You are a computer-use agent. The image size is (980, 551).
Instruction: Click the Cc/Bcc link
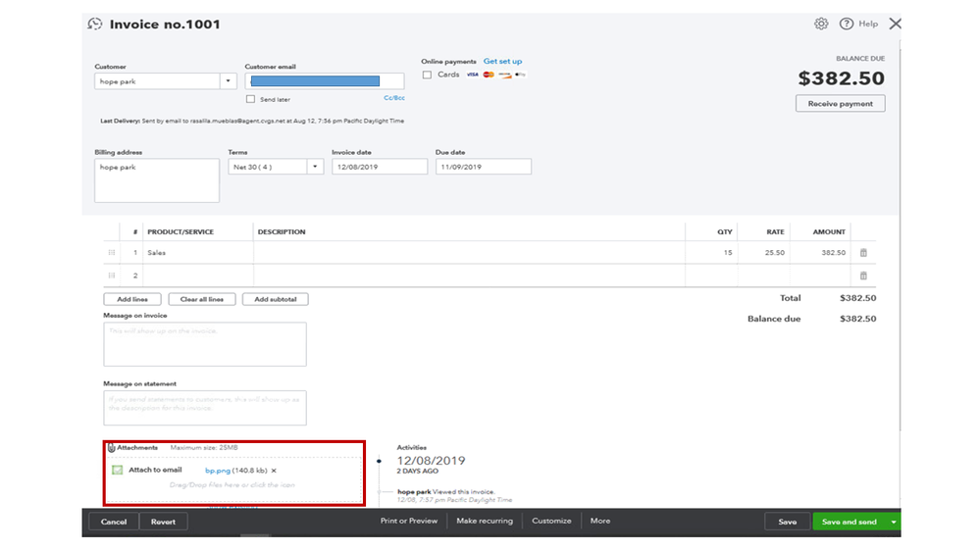[x=393, y=98]
